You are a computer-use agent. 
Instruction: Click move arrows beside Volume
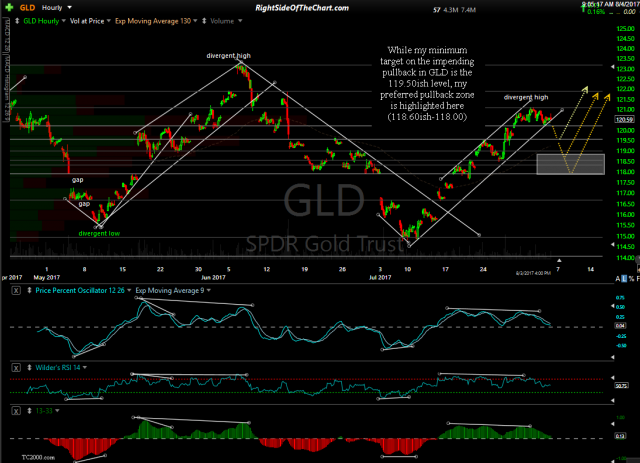(204, 21)
